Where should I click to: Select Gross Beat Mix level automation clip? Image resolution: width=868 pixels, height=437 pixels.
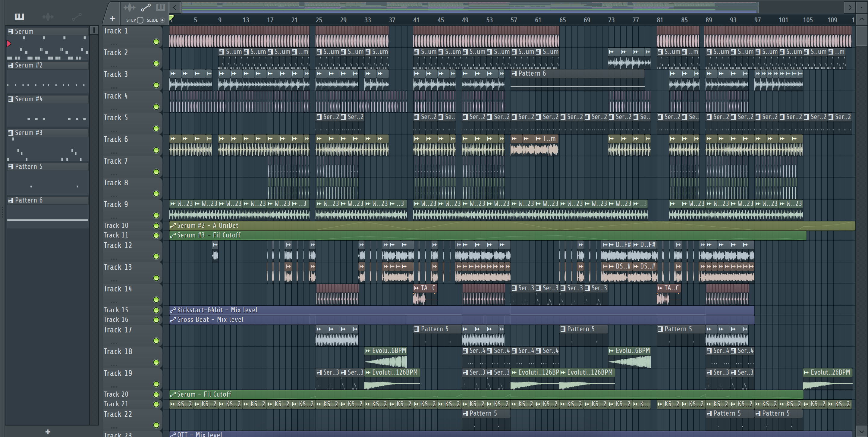[x=462, y=319]
